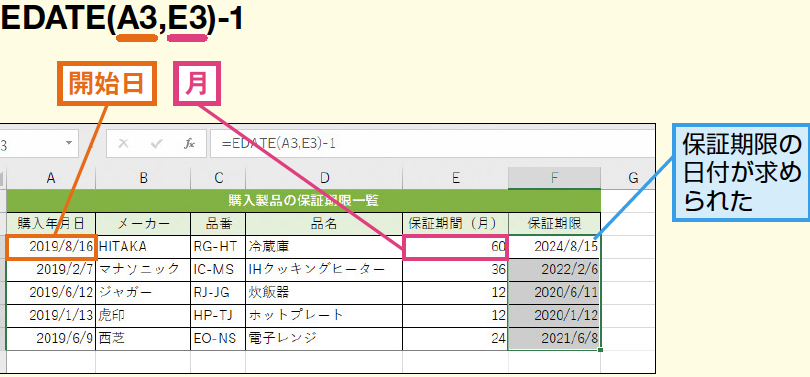Open the Name Box dropdown arrow
The width and height of the screenshot is (810, 377).
click(68, 143)
